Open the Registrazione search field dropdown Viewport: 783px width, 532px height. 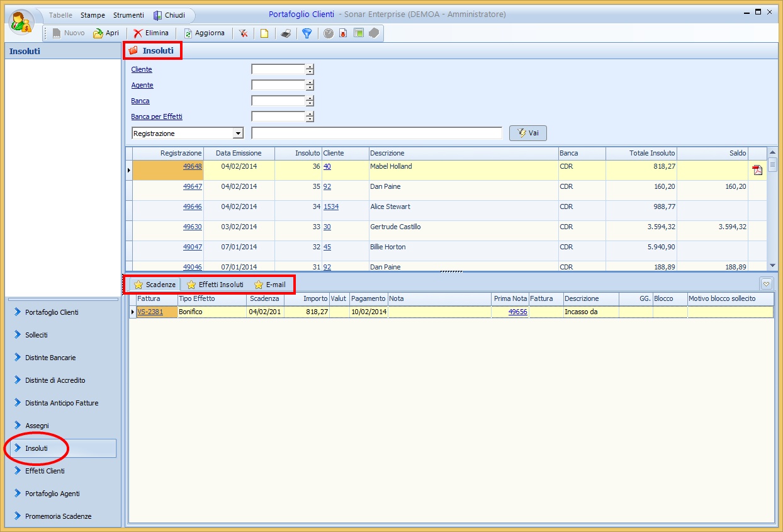[237, 133]
